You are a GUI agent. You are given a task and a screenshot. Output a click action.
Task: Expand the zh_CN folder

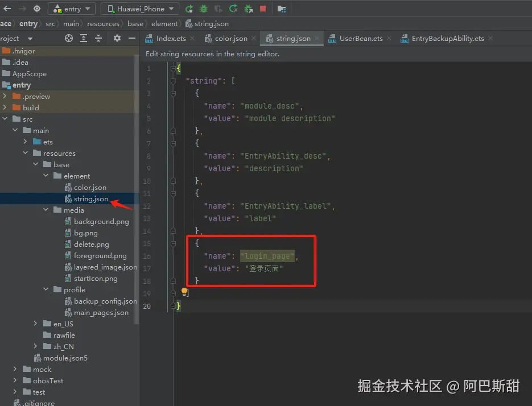[x=36, y=346]
